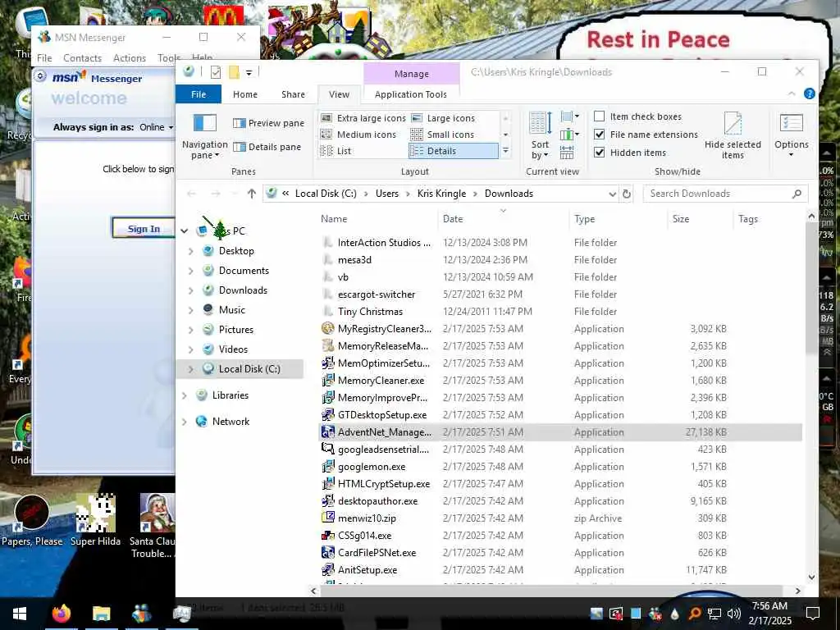Viewport: 840px width, 630px height.
Task: Click Size all columns to fit icon
Action: click(x=567, y=153)
